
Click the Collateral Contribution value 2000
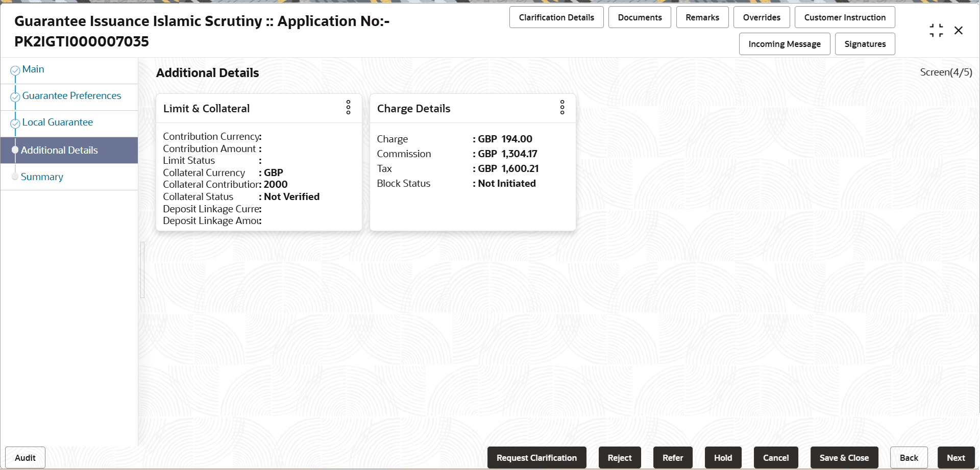[276, 185]
